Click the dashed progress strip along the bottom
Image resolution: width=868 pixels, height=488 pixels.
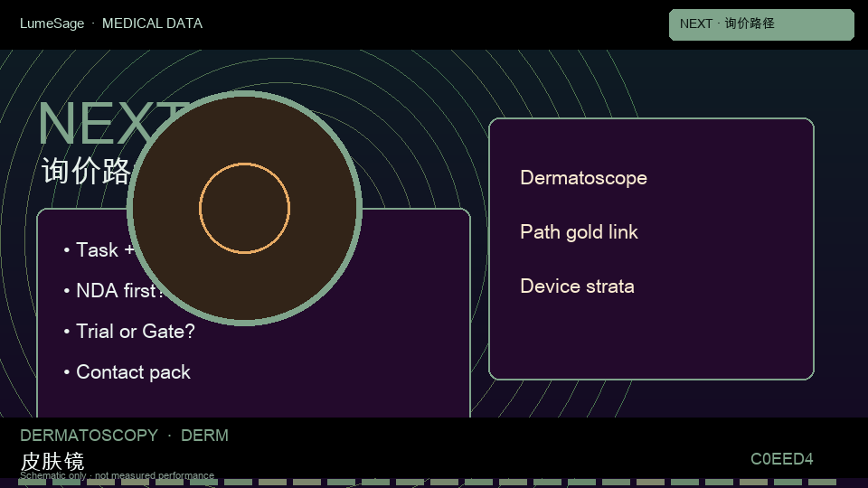coord(428,483)
